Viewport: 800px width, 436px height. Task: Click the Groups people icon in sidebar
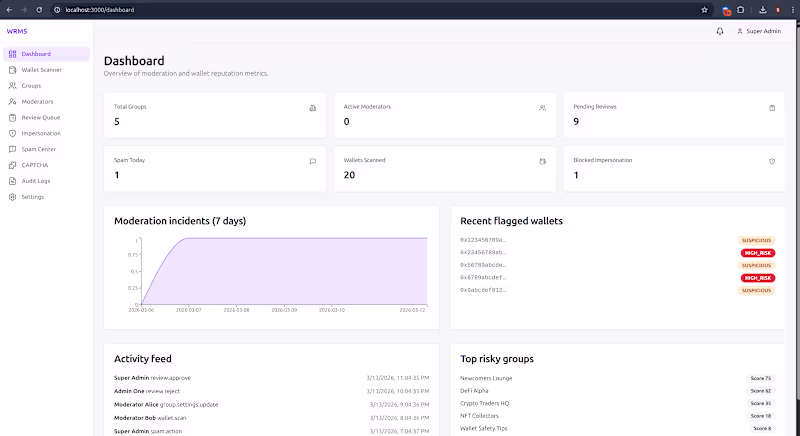(x=12, y=86)
